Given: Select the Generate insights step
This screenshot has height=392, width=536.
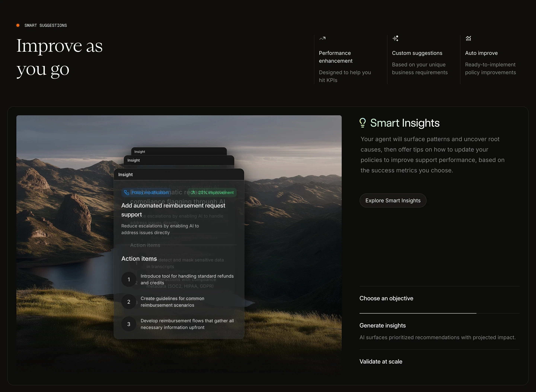Looking at the screenshot, I should (x=382, y=325).
